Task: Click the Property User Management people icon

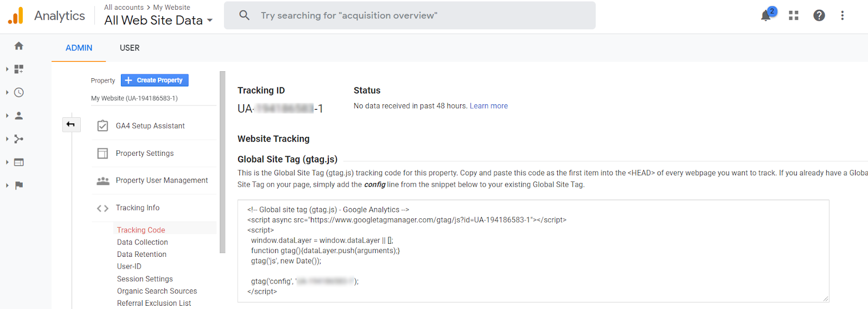Action: (103, 181)
